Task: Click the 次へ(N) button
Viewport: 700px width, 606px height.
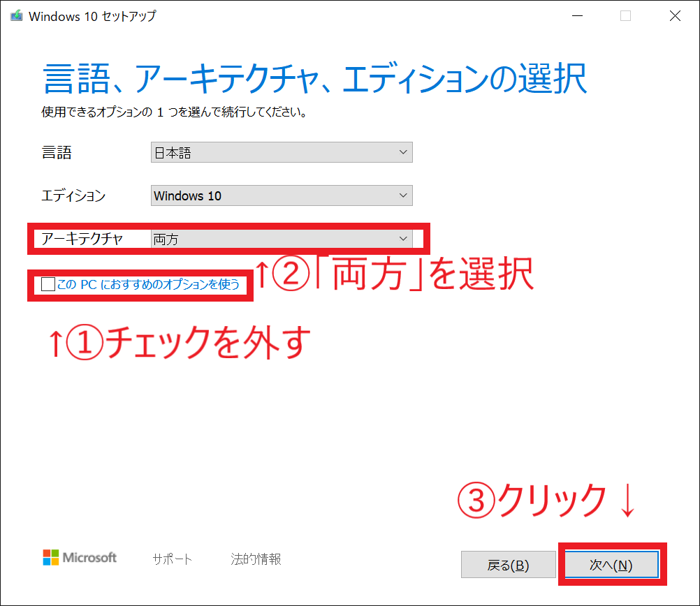Action: click(611, 565)
